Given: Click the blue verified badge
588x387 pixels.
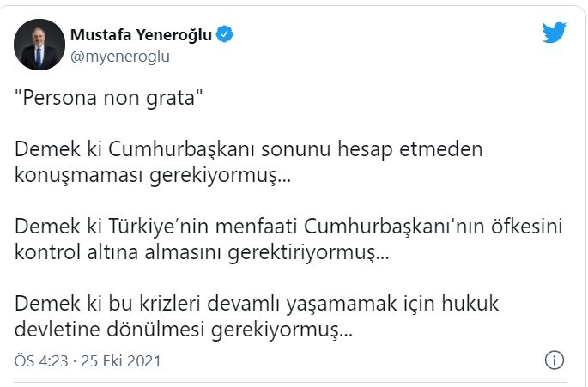Looking at the screenshot, I should [x=226, y=35].
